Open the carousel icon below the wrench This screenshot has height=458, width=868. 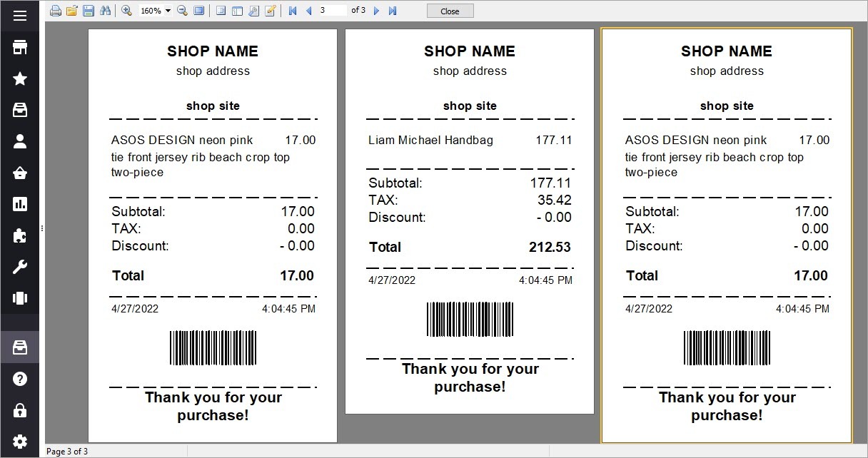pyautogui.click(x=20, y=299)
